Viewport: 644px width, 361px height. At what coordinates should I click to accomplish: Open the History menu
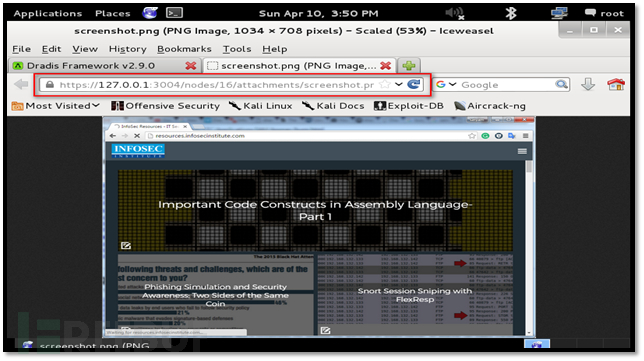click(x=127, y=49)
